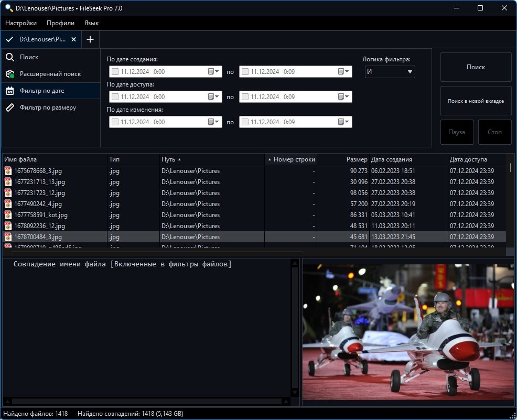Open Расширенный поиск gear icon
Screen dimensions: 517x420
point(10,74)
